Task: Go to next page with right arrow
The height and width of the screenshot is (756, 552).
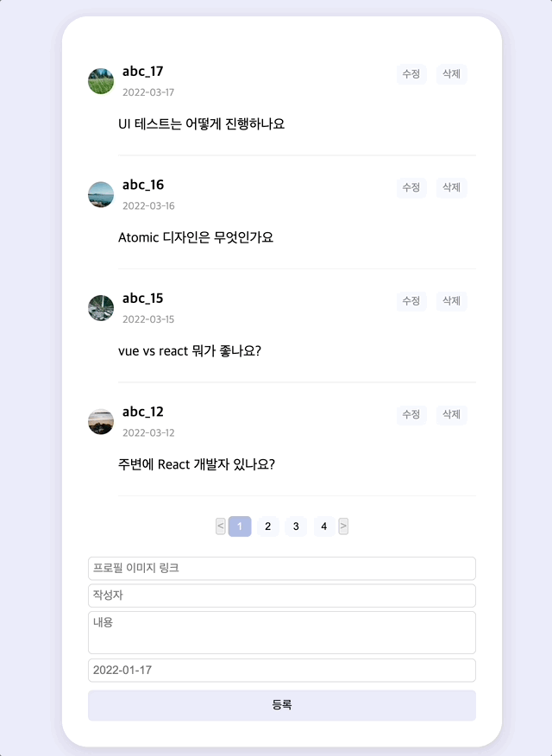Action: pyautogui.click(x=343, y=526)
